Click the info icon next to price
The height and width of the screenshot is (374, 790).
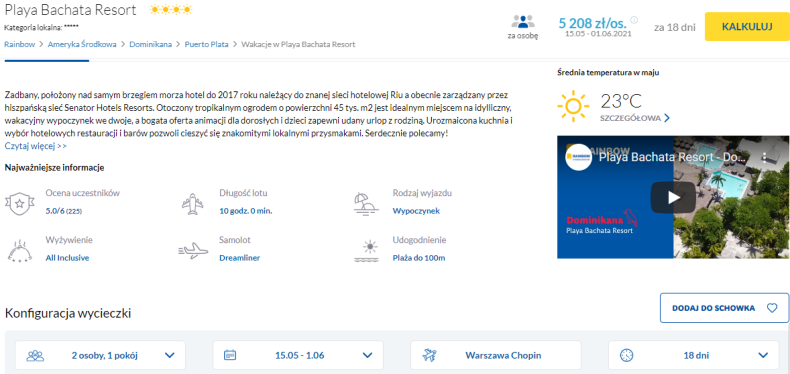[634, 20]
